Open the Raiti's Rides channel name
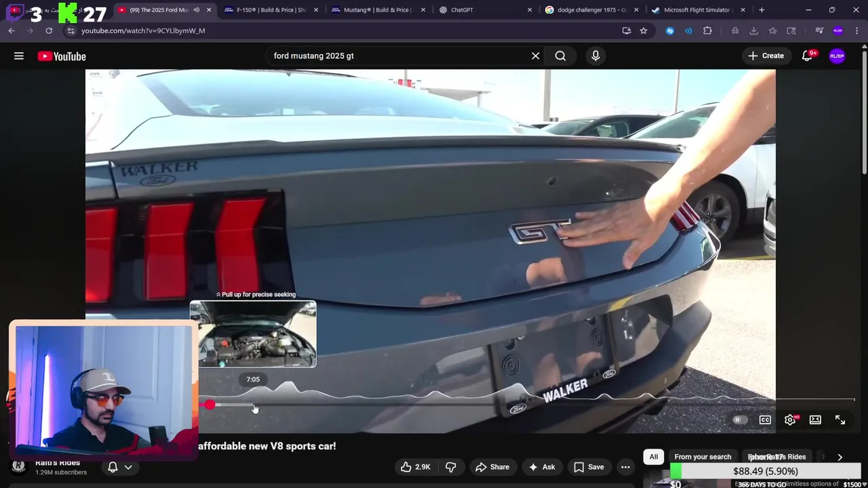The image size is (868, 488). point(58,463)
